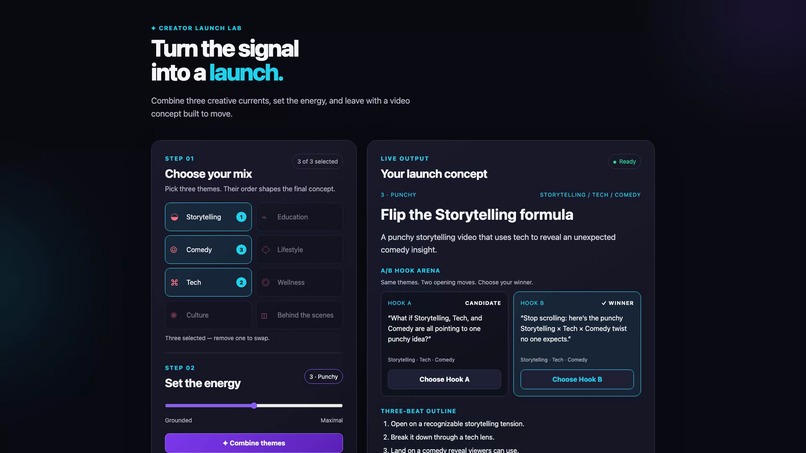Image resolution: width=806 pixels, height=453 pixels.
Task: Click the Comedy smiley face icon
Action: (174, 249)
